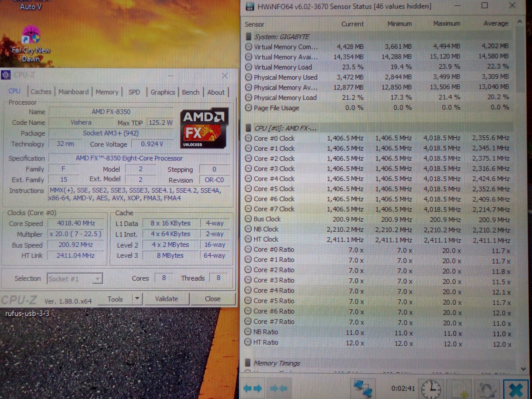
Task: Click the AMD FX Unlocked processor logo
Action: [x=204, y=128]
